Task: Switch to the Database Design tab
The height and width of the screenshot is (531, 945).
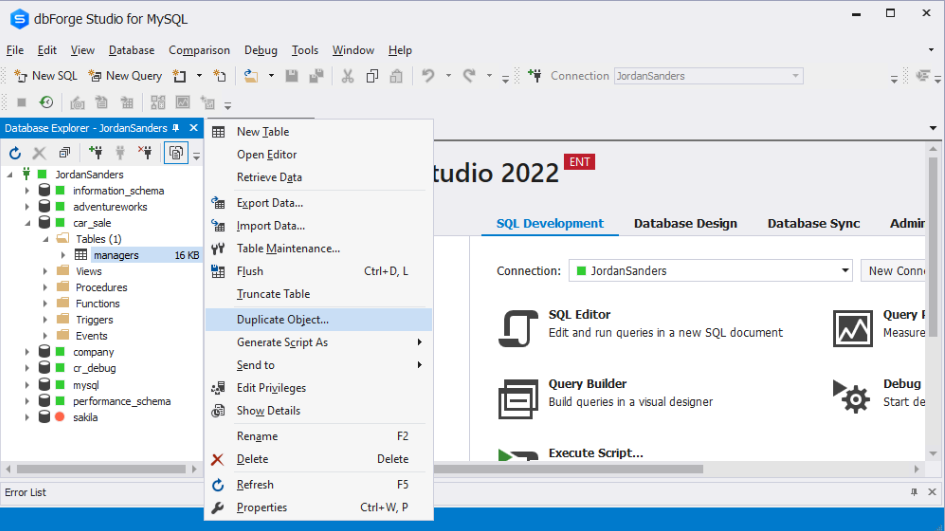Action: (x=685, y=223)
